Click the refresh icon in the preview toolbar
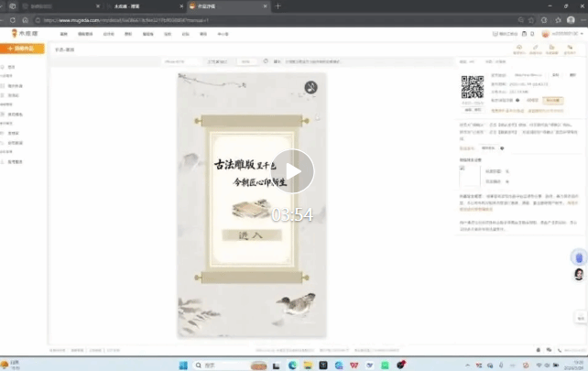Image resolution: width=588 pixels, height=371 pixels. pos(266,61)
